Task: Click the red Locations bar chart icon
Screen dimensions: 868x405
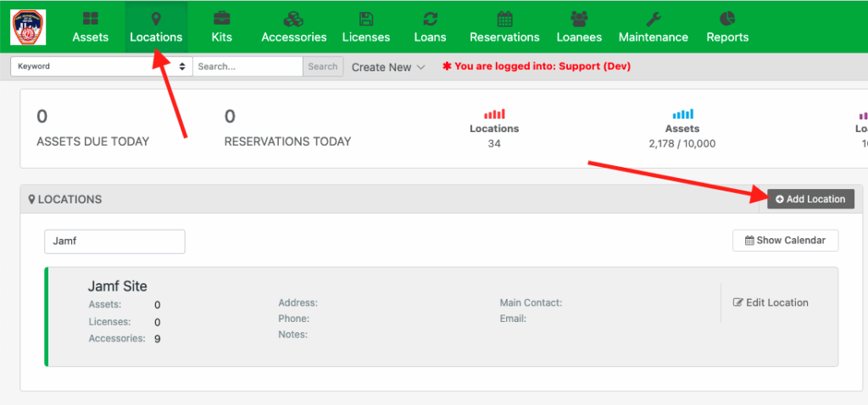Action: [x=494, y=114]
